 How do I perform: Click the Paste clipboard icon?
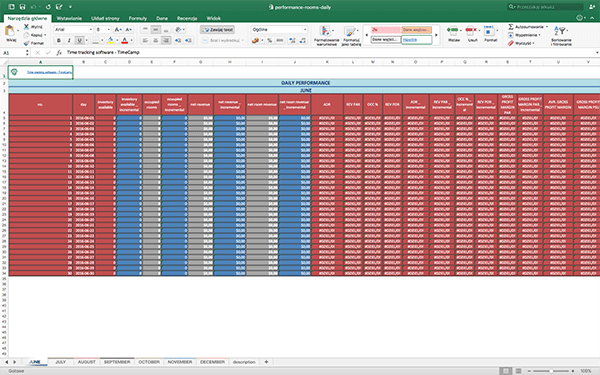pyautogui.click(x=10, y=31)
